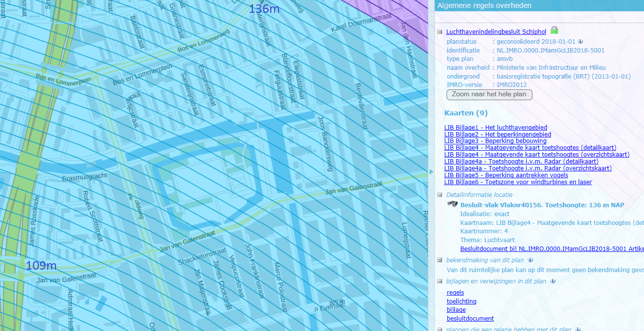Click Kaartnummer: 4 text in details
Viewport: 644px width, 331px height.
coord(484,231)
